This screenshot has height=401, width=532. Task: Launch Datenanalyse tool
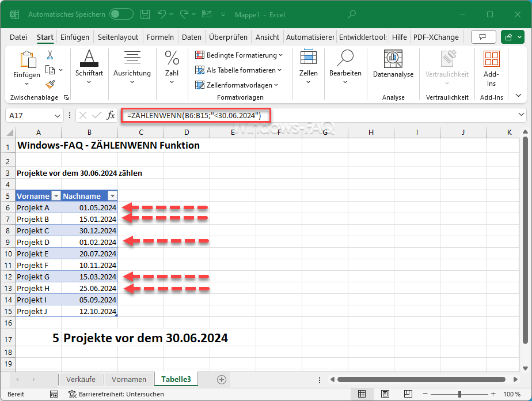[x=393, y=65]
